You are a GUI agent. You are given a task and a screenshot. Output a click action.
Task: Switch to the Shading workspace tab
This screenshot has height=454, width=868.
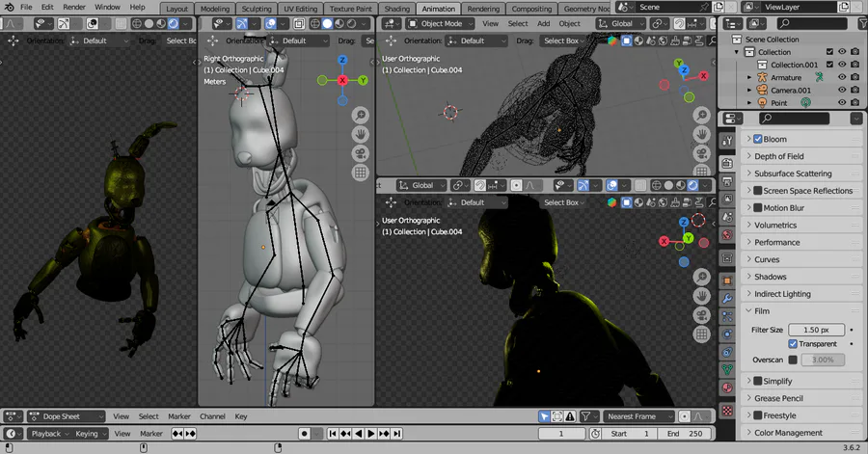[397, 9]
